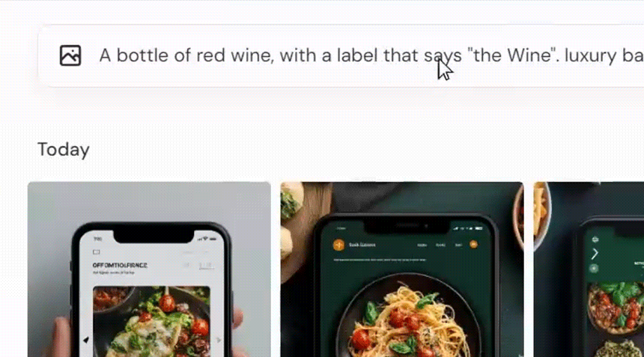Image resolution: width=644 pixels, height=357 pixels.
Task: Open the partially visible third mockup thumbnail
Action: point(589,269)
